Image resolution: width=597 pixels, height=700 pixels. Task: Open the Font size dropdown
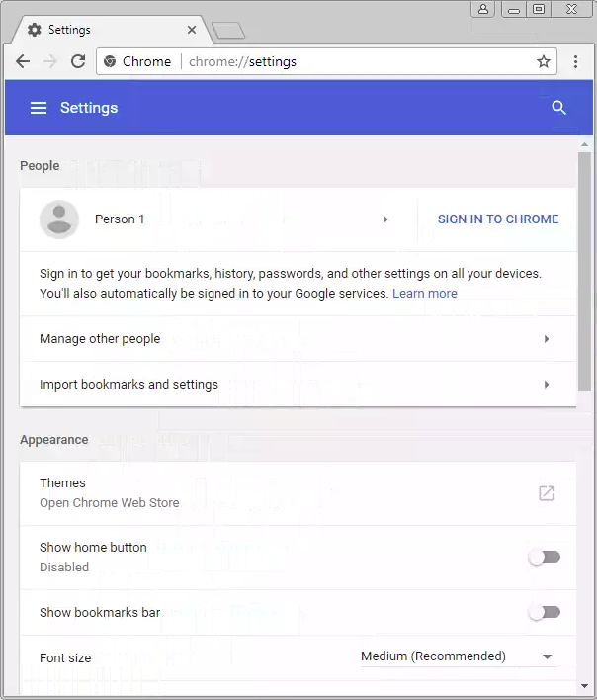(460, 656)
